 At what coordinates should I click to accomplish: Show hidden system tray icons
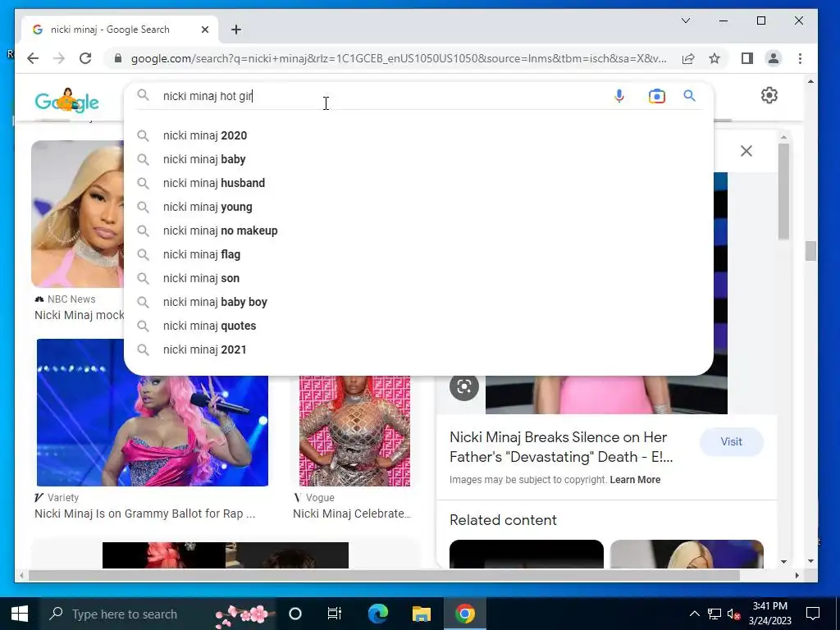click(694, 614)
